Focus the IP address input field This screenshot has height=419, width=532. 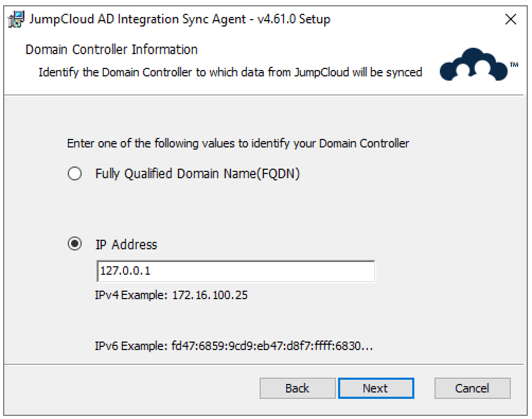tap(236, 272)
